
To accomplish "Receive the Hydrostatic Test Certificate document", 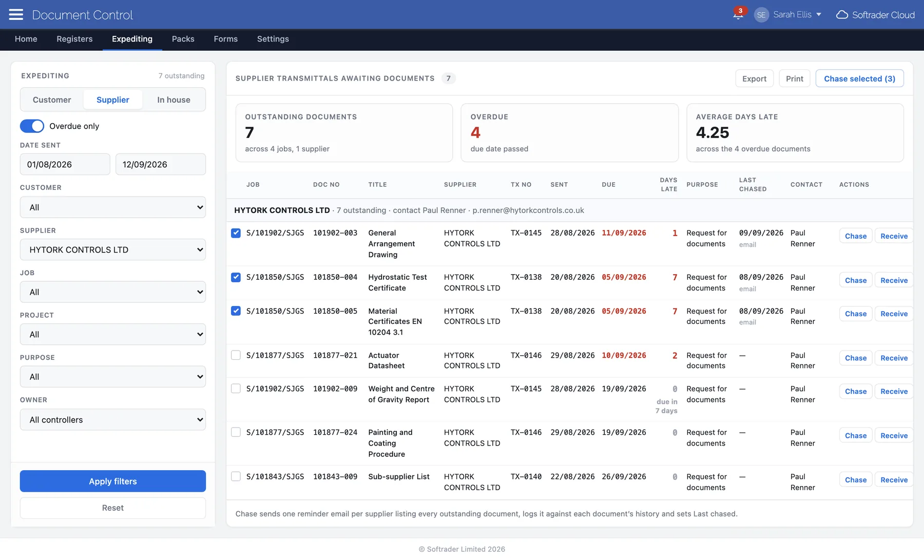I will pyautogui.click(x=894, y=280).
